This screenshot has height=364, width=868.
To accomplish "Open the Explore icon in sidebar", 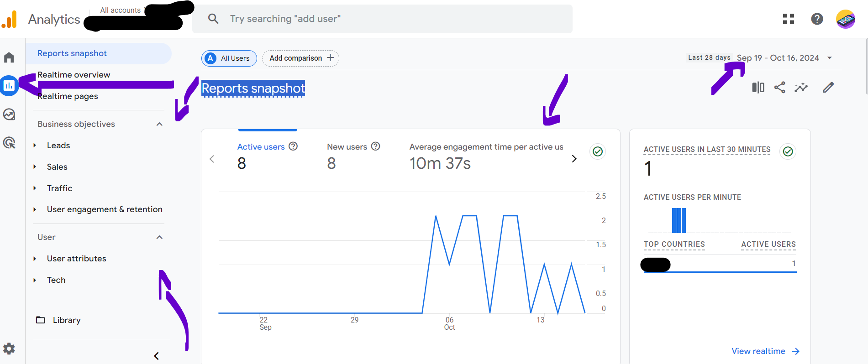I will point(9,114).
